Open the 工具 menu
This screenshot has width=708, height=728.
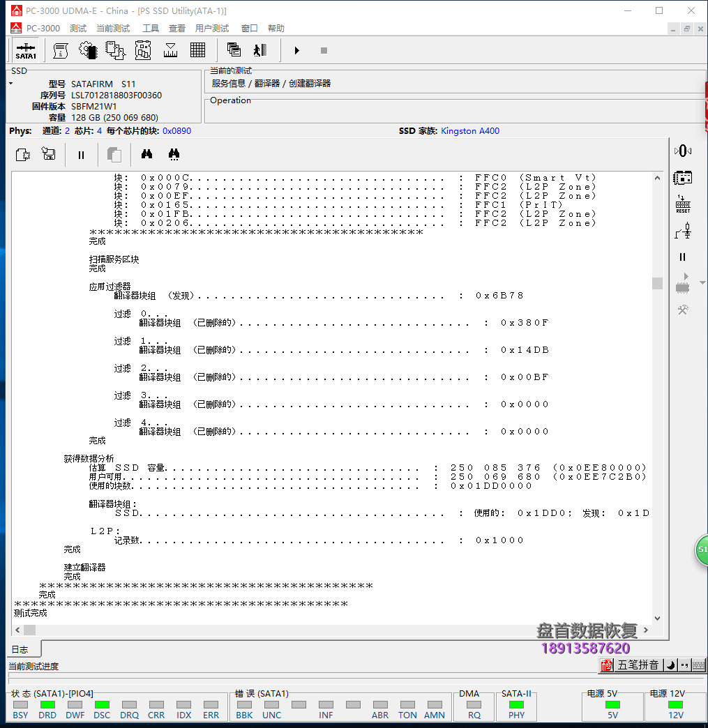(151, 29)
